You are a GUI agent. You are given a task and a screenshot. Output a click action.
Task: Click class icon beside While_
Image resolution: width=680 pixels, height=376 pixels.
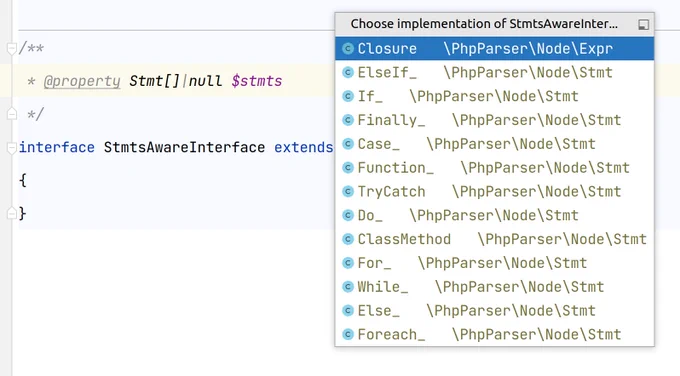(348, 287)
